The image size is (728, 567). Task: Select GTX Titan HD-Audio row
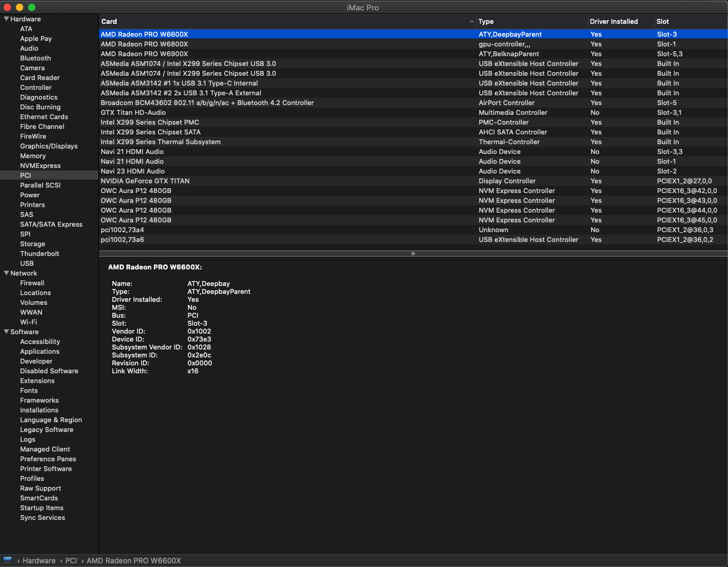pos(413,112)
